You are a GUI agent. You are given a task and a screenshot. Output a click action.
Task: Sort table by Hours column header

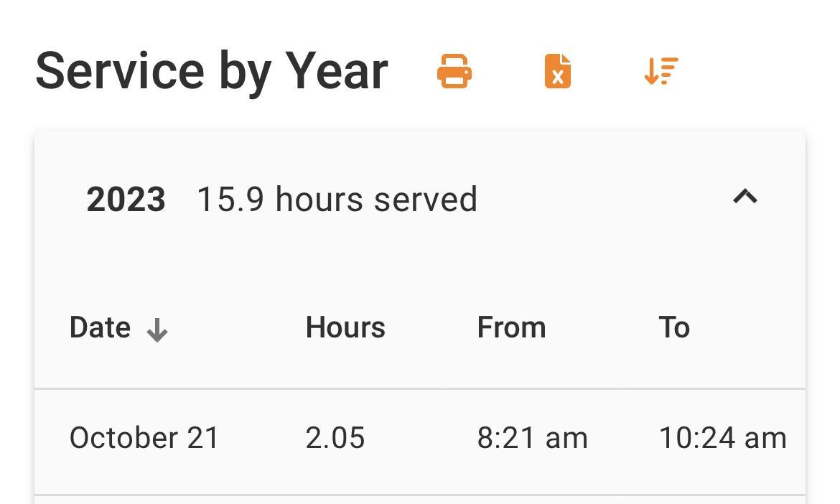pyautogui.click(x=345, y=328)
